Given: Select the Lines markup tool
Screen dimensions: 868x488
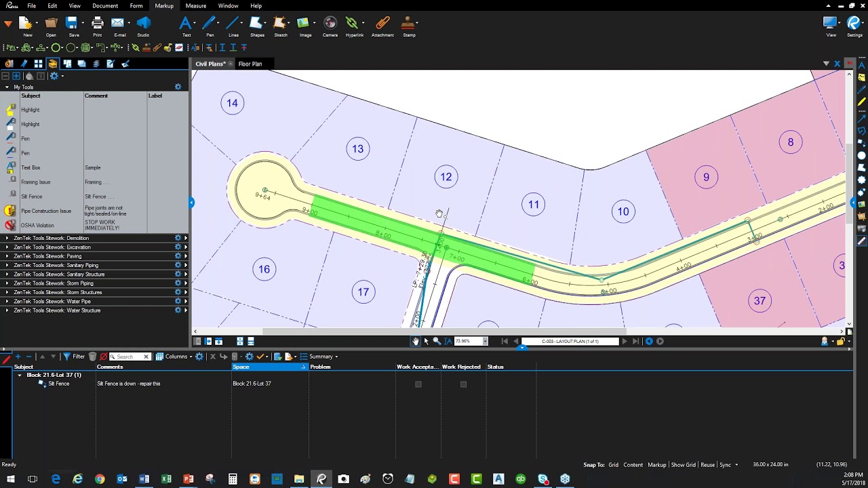Looking at the screenshot, I should (233, 26).
